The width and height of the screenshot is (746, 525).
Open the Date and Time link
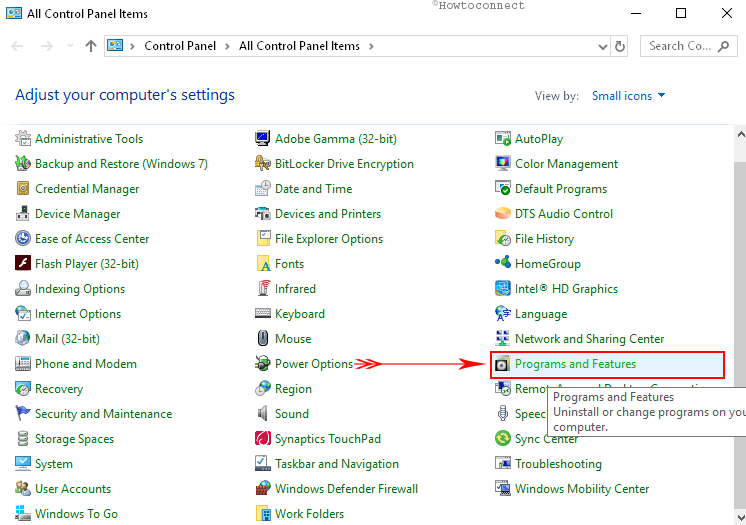[313, 189]
